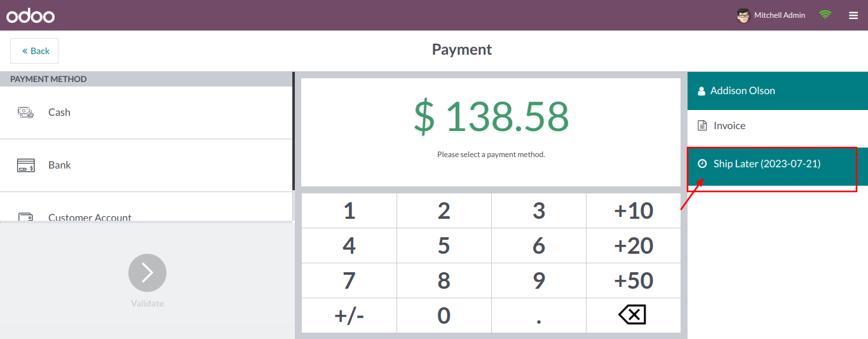Toggle the Invoice option

pos(729,126)
